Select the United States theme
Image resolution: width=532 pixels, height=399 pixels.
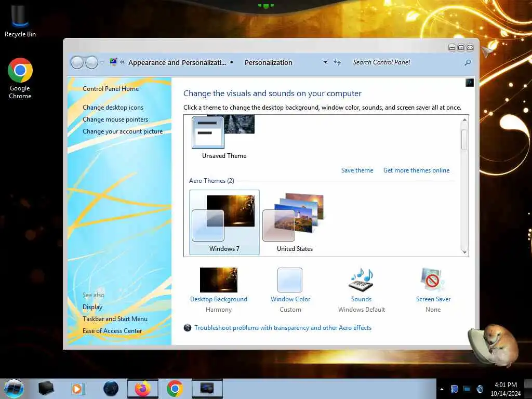tap(295, 222)
